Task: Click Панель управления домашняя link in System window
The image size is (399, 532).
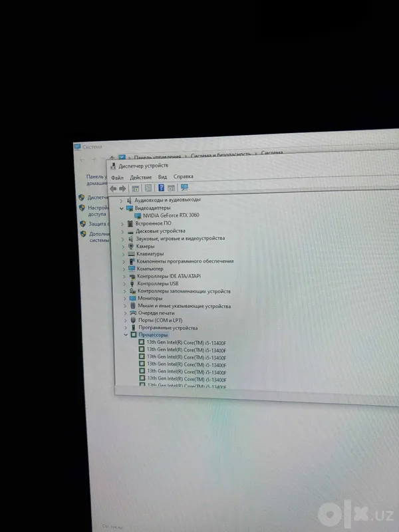Action: pos(96,180)
